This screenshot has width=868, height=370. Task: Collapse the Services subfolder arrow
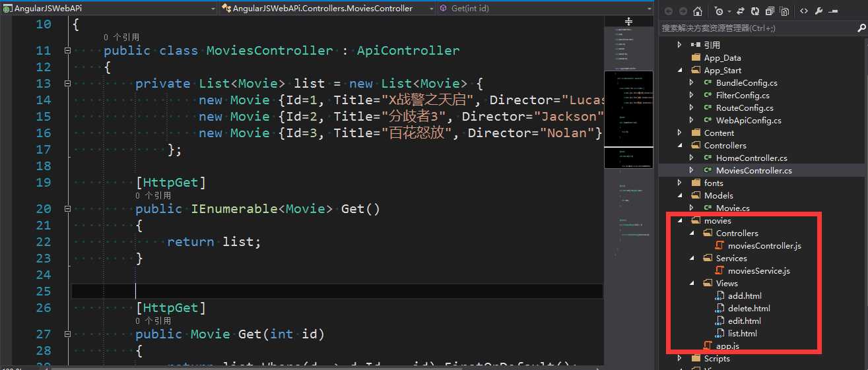(692, 258)
